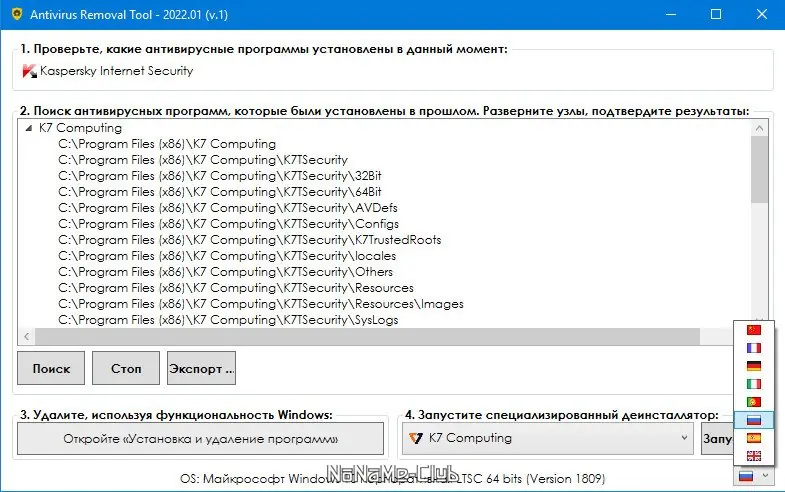Click the Стоп button
Image resolution: width=785 pixels, height=492 pixels.
point(126,368)
